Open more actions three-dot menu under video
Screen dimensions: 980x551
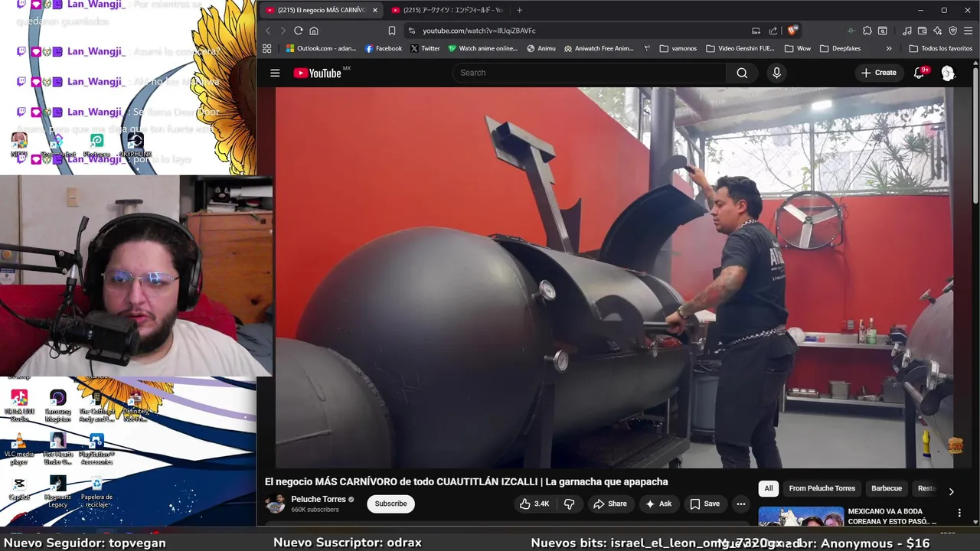pyautogui.click(x=740, y=504)
